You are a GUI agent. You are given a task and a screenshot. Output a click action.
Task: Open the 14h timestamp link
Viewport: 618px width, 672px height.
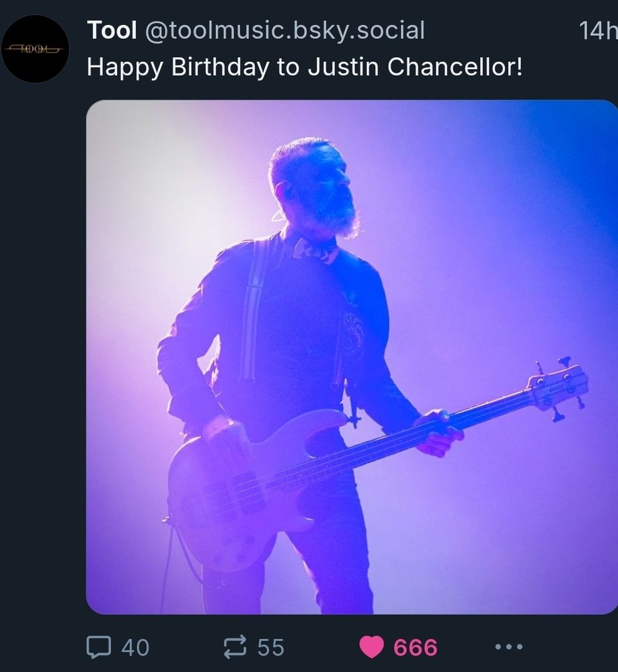[x=598, y=30]
